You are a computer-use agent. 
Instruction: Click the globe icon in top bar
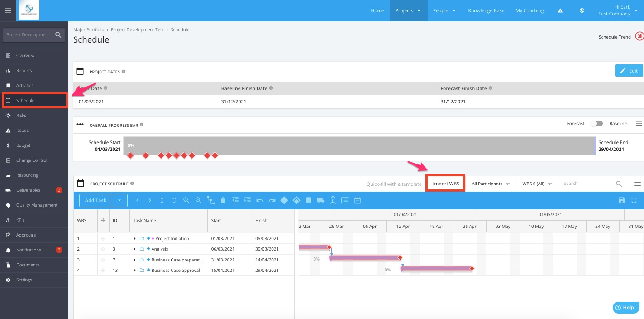pos(582,10)
